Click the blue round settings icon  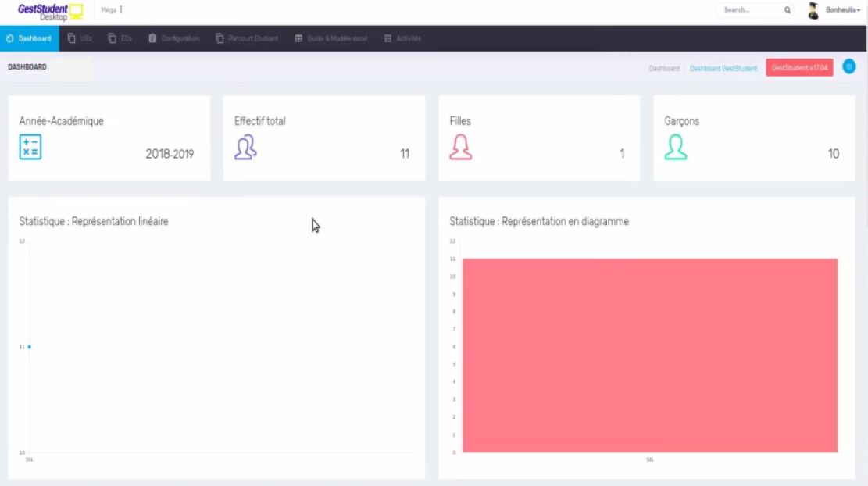[x=849, y=67]
